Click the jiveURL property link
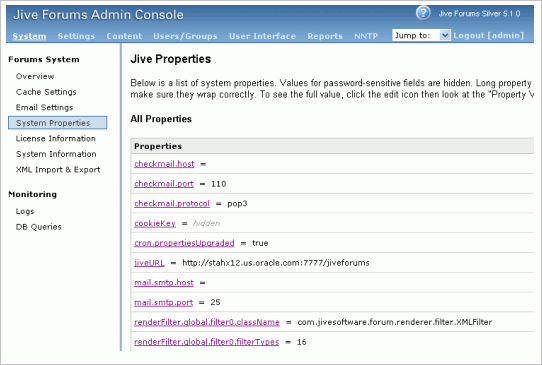 pyautogui.click(x=149, y=263)
